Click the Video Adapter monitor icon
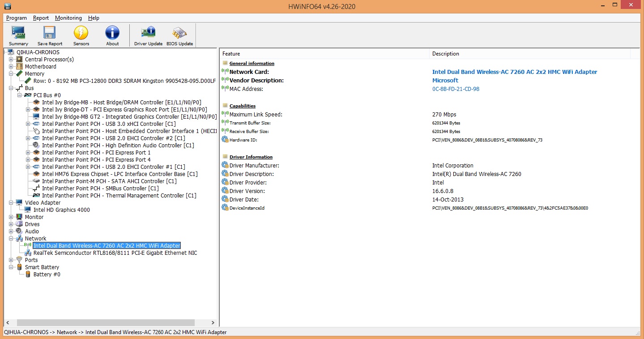 pos(19,202)
